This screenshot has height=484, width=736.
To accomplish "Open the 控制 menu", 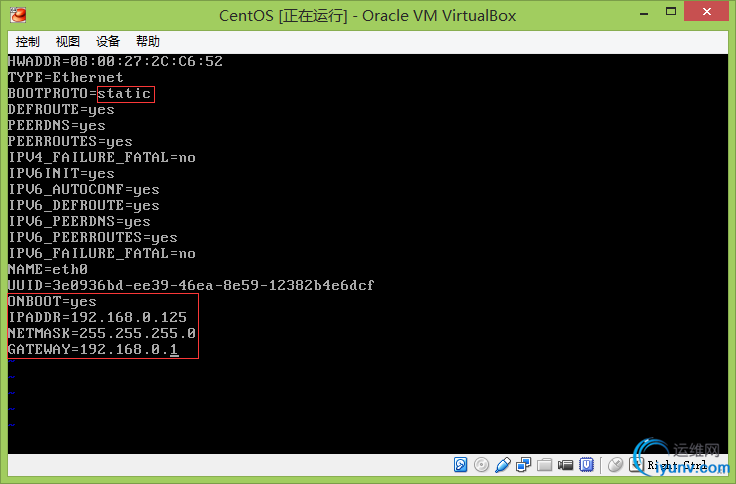I will (27, 42).
